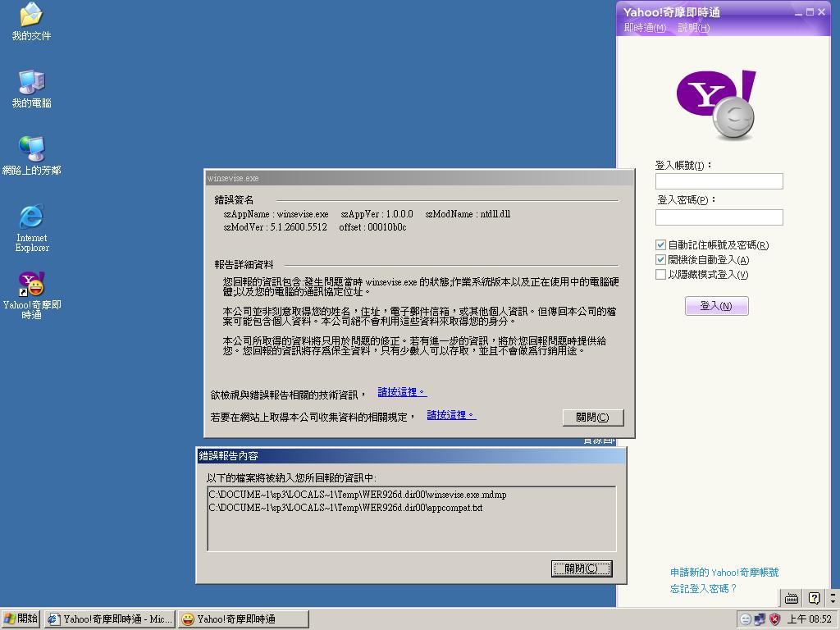Launch Internet Explorer from the desktop
The image size is (840, 630).
tap(32, 228)
